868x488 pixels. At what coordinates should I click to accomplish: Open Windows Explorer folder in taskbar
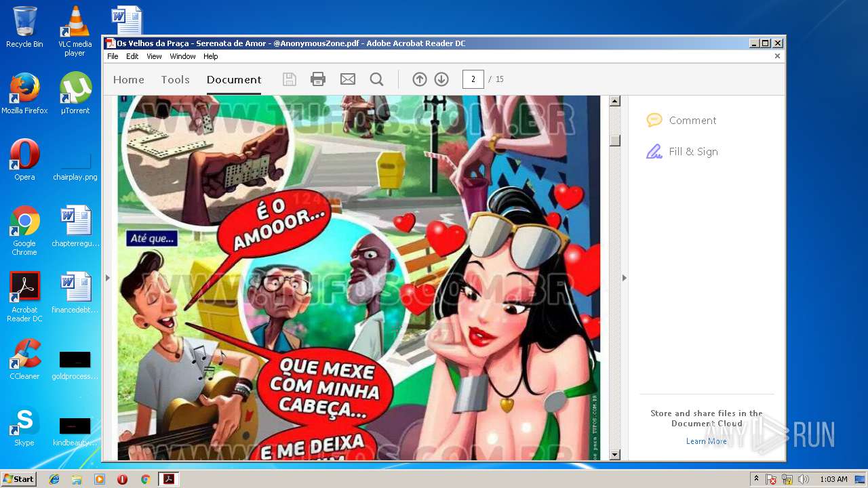77,479
